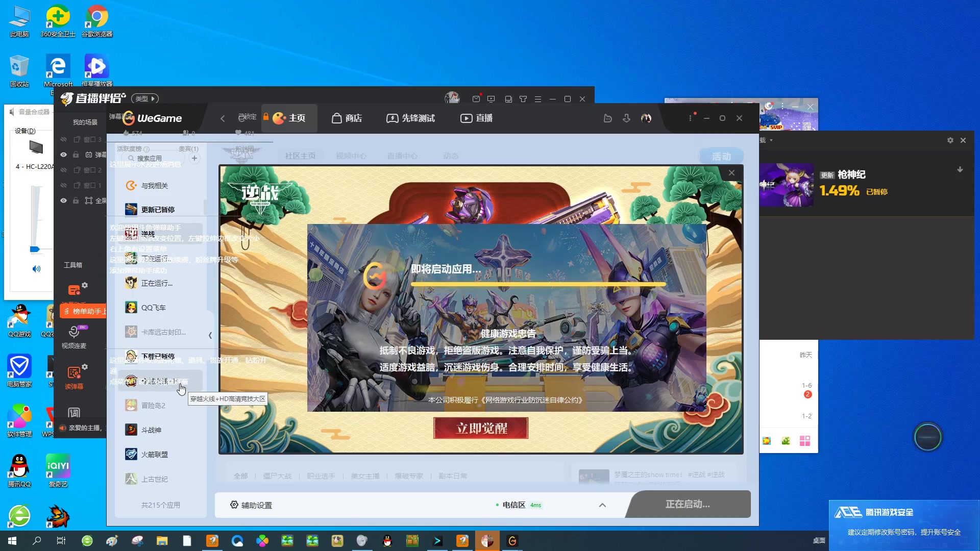Image resolution: width=980 pixels, height=551 pixels.
Task: Click the 直播伴侣 user avatar
Action: (452, 97)
